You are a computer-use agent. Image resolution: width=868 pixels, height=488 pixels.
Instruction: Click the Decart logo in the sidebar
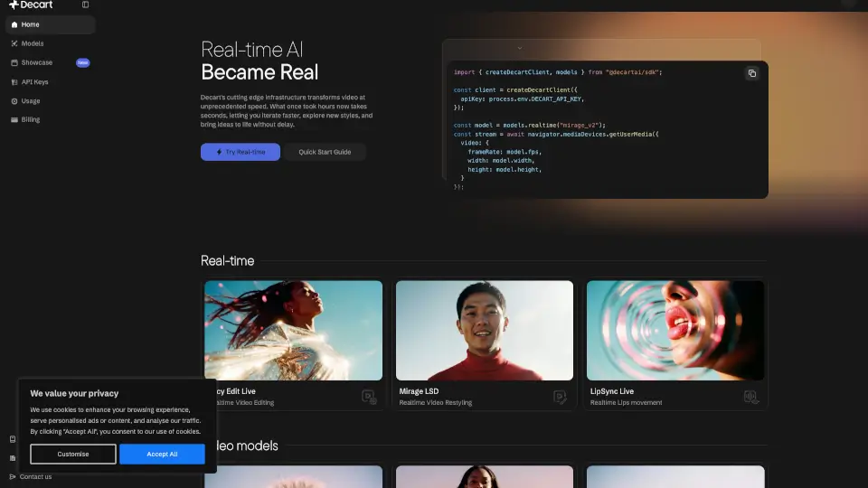(x=32, y=5)
